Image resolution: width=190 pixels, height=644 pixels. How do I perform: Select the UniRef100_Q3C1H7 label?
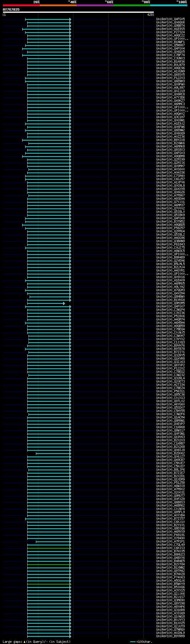point(170,117)
